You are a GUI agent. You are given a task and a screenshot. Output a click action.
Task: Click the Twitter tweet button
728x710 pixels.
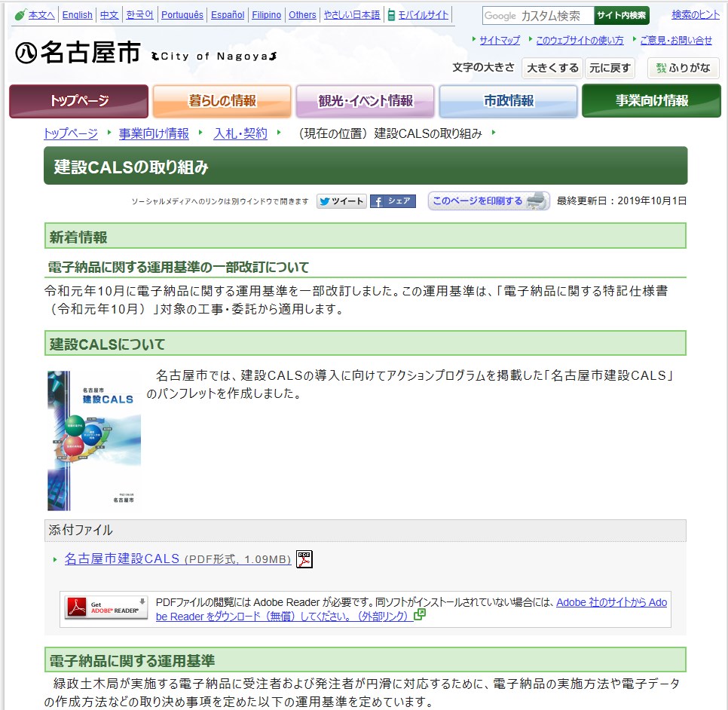(341, 201)
